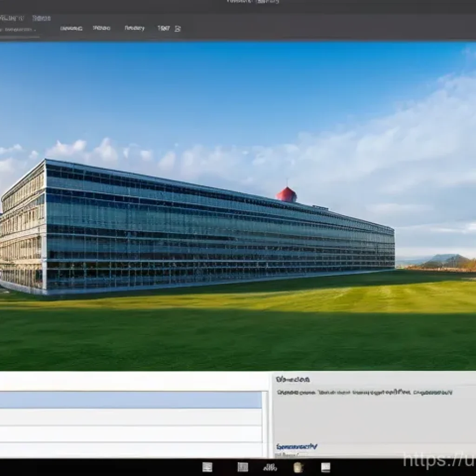The height and width of the screenshot is (476, 476).
Task: Click the bold blue link in the right panel
Action: coord(297,446)
